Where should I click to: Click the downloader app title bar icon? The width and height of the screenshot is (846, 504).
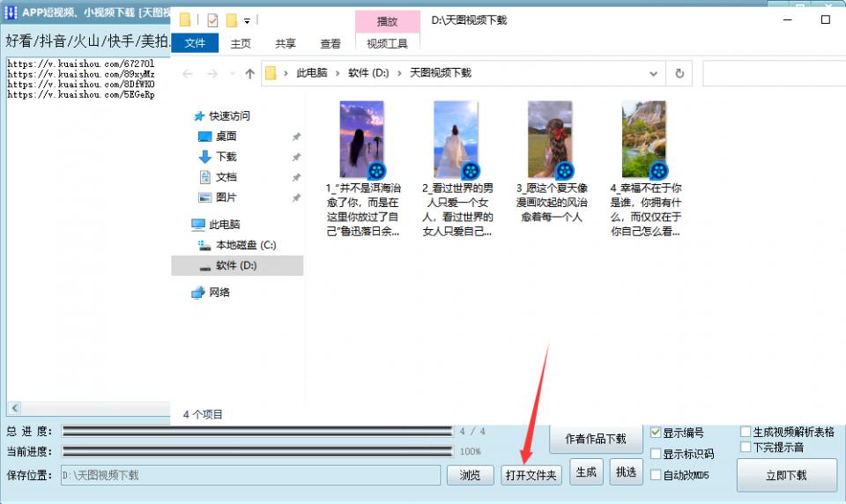click(x=11, y=11)
